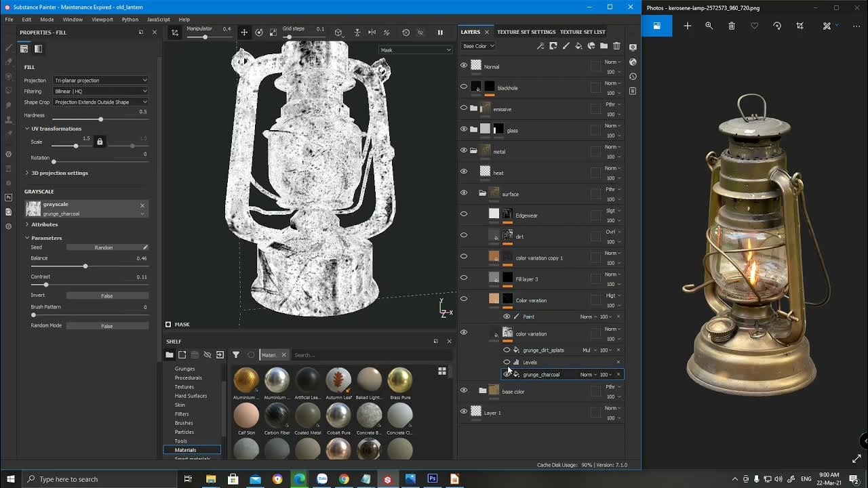Open the Filtering dropdown showing Bilinear | HQ

[x=100, y=91]
